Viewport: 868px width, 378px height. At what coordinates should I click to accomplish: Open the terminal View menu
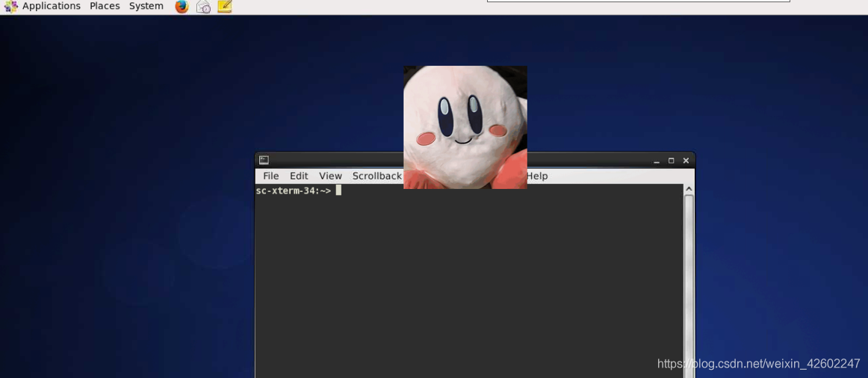pos(330,176)
